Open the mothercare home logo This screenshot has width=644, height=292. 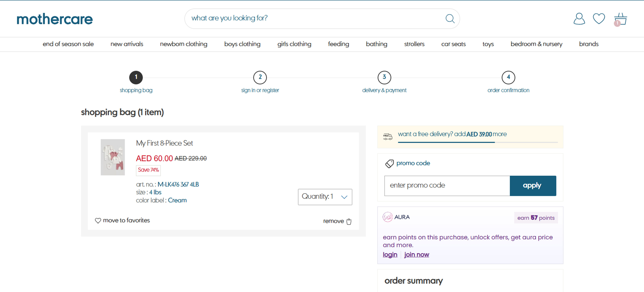click(x=55, y=19)
